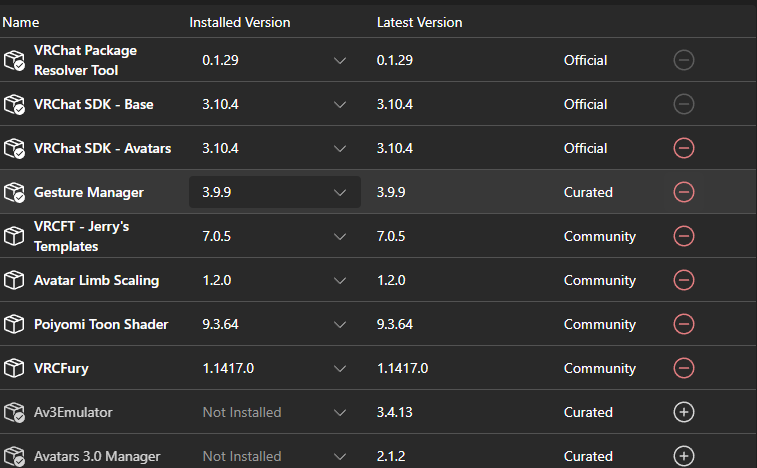This screenshot has width=757, height=468.
Task: Click latest version 1.2.0 of Avatar Limb Scaling
Action: 391,280
